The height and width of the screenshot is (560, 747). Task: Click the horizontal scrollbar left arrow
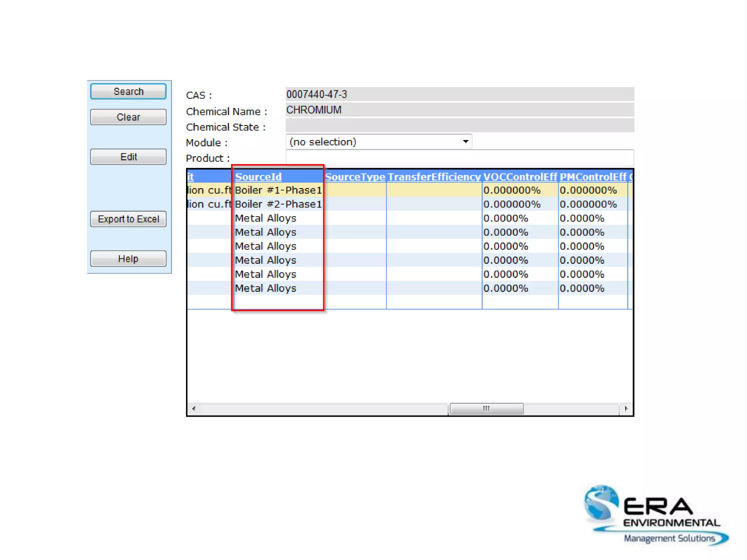click(x=194, y=409)
